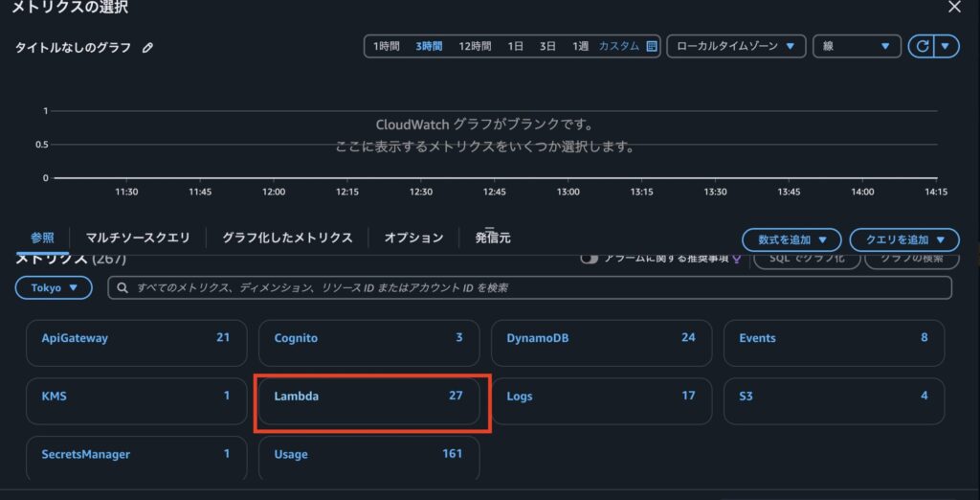Select 1時間 time range
The width and height of the screenshot is (980, 500).
click(x=387, y=46)
